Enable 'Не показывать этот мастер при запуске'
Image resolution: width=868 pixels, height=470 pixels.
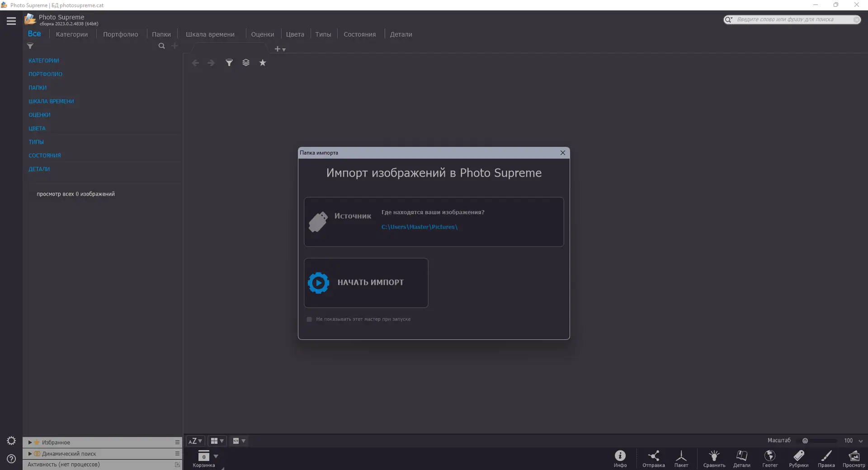point(309,319)
